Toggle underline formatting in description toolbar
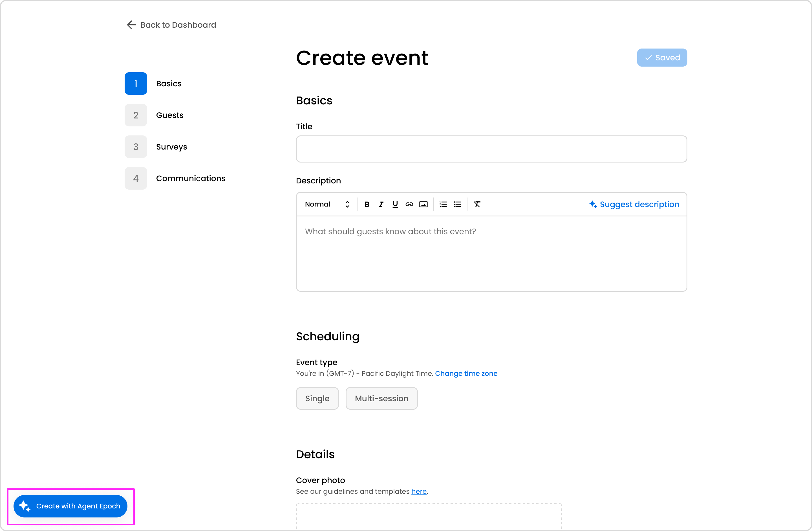812x531 pixels. pyautogui.click(x=395, y=204)
